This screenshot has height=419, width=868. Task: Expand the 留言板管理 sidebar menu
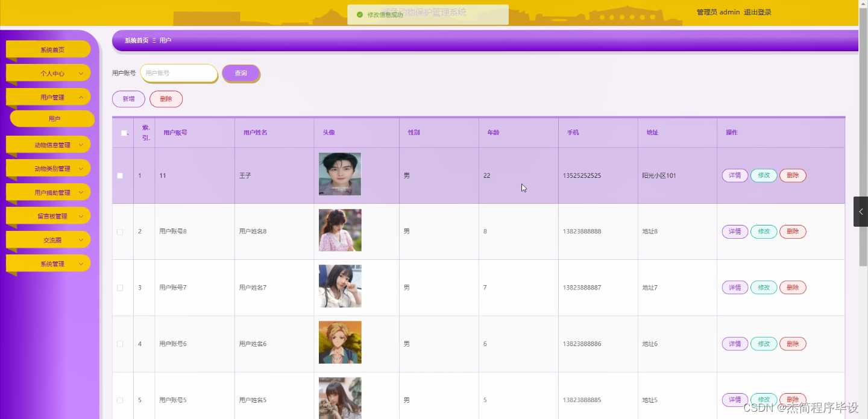[x=48, y=216]
